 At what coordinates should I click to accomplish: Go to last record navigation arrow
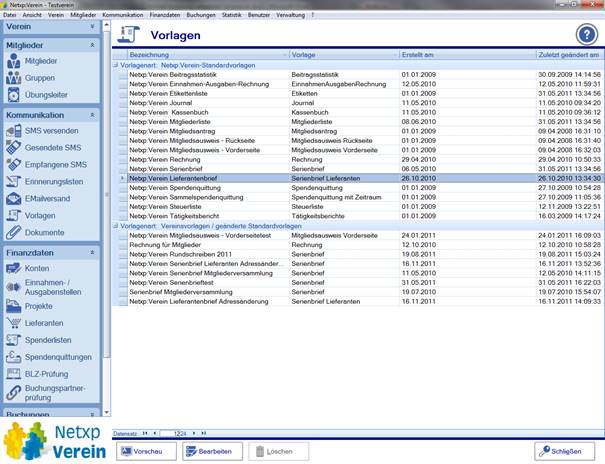pyautogui.click(x=203, y=434)
